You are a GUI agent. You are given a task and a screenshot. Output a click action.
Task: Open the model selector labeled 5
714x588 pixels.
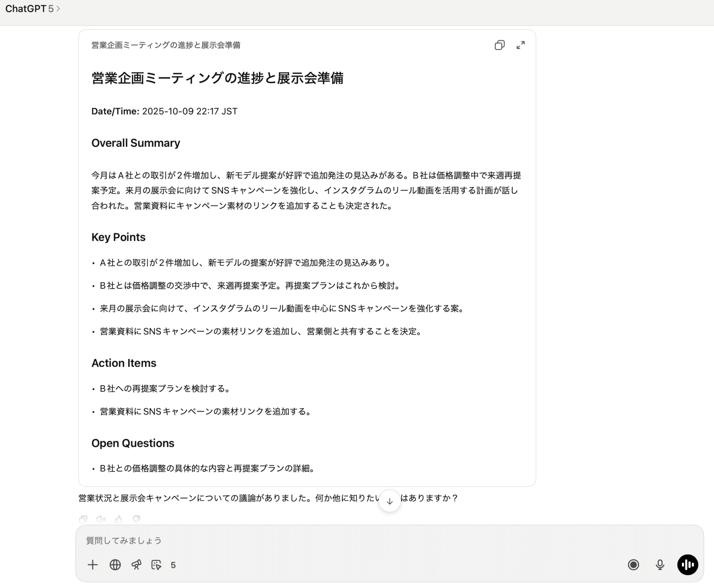[x=173, y=565]
